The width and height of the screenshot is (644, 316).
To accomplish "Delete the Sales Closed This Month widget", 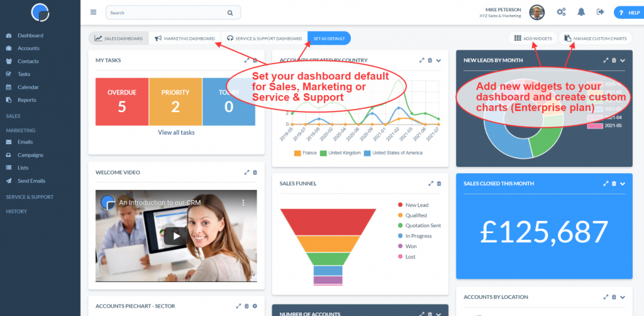I will [x=614, y=184].
